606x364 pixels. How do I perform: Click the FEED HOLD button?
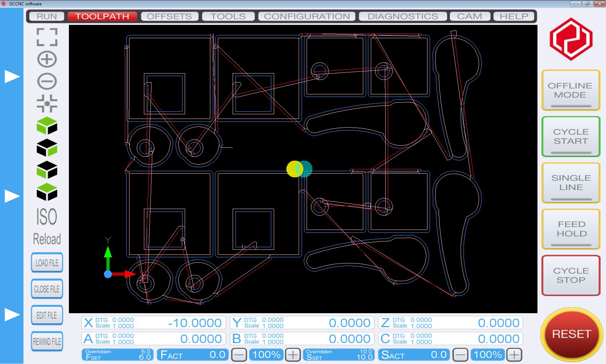(571, 229)
